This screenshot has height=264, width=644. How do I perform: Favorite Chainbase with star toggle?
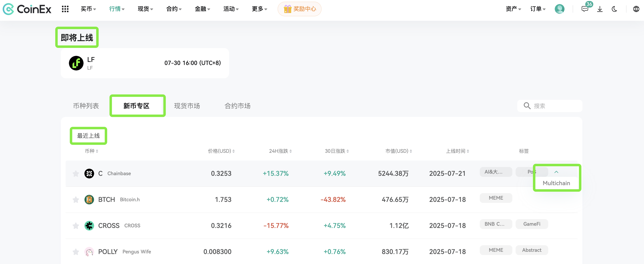(76, 173)
